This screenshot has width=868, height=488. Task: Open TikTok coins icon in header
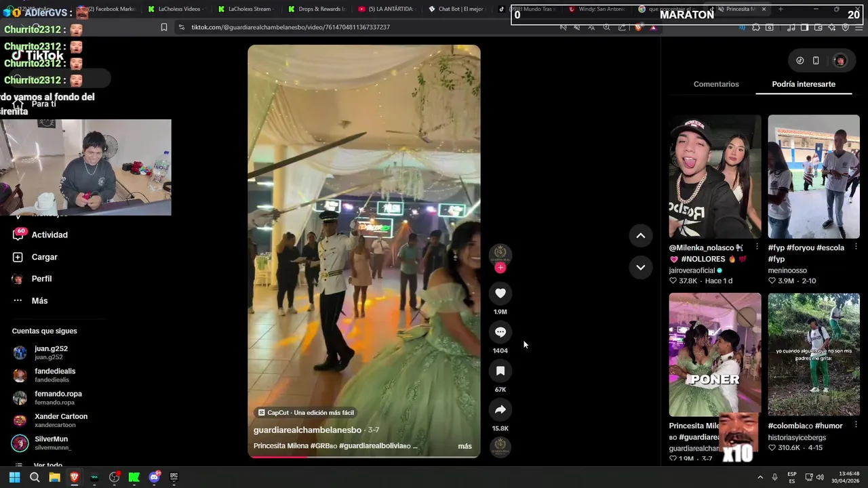[800, 60]
